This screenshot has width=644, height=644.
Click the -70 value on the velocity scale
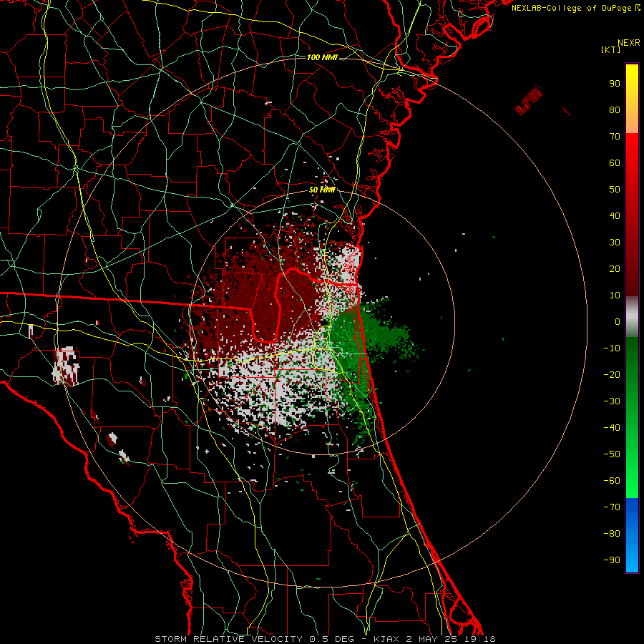(612, 507)
